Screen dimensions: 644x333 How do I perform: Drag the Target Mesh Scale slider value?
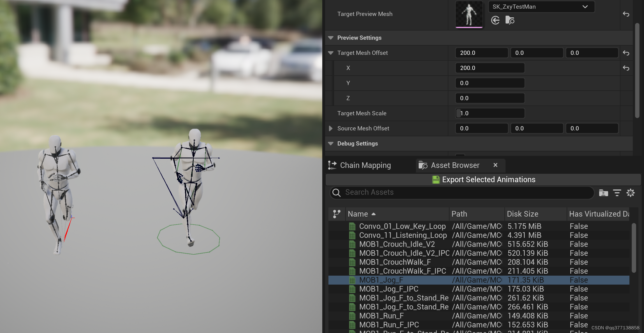489,113
